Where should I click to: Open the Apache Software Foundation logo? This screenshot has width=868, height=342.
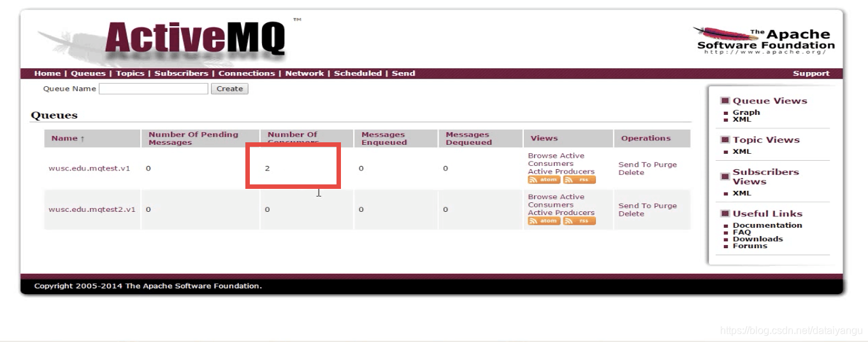[764, 41]
